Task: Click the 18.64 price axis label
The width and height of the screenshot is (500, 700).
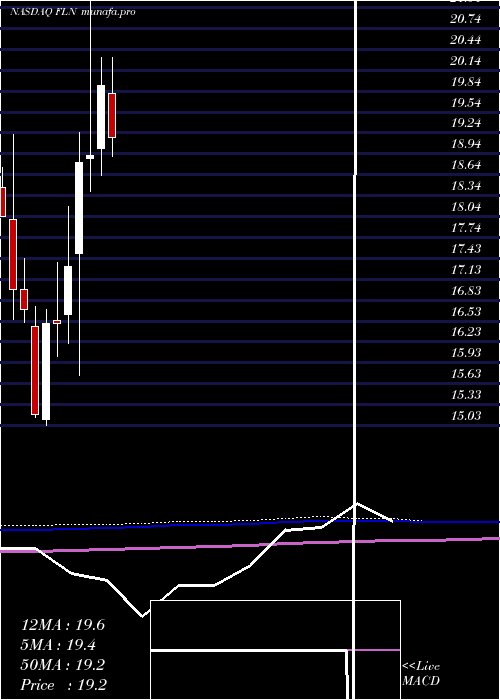Action: (466, 165)
